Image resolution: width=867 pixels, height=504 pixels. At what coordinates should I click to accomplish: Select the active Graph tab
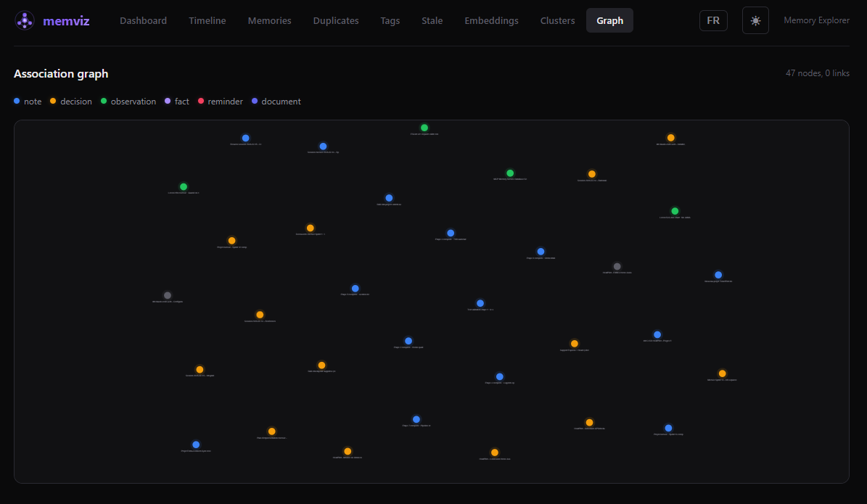point(610,20)
